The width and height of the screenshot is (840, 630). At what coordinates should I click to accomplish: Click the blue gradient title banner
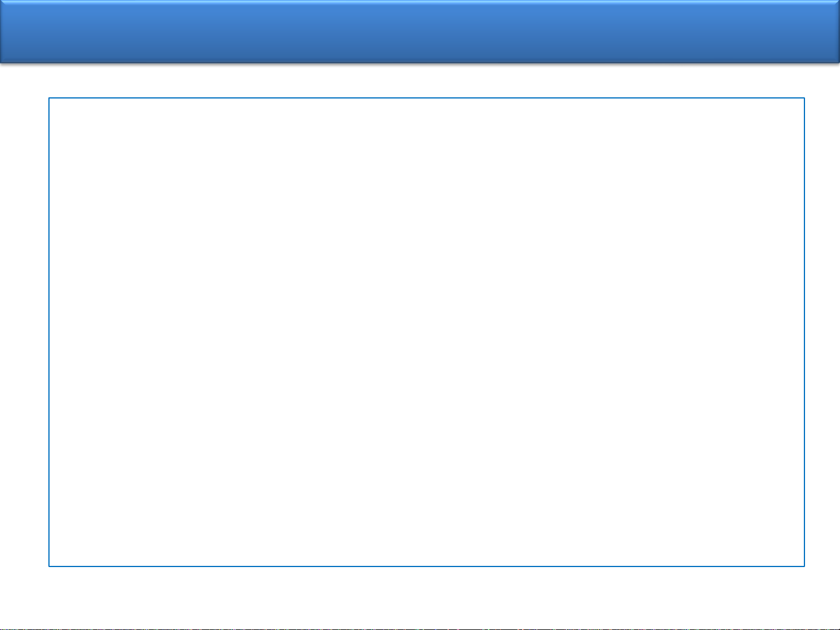click(420, 31)
